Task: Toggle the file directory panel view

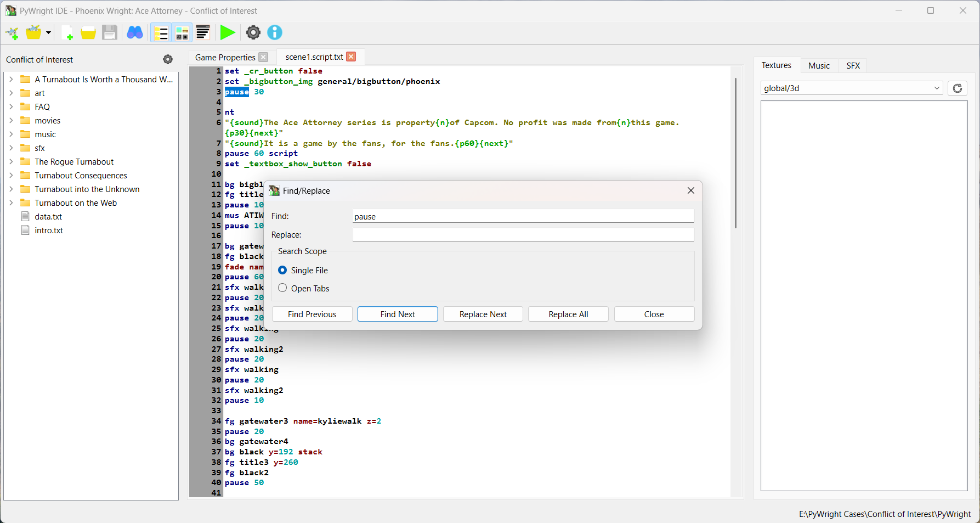Action: pos(161,33)
